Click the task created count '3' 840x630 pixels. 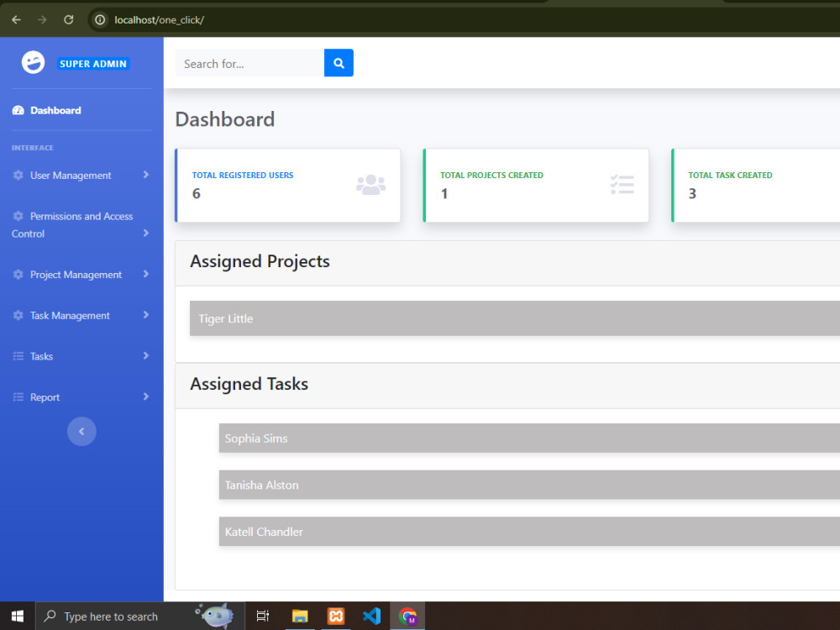click(693, 193)
